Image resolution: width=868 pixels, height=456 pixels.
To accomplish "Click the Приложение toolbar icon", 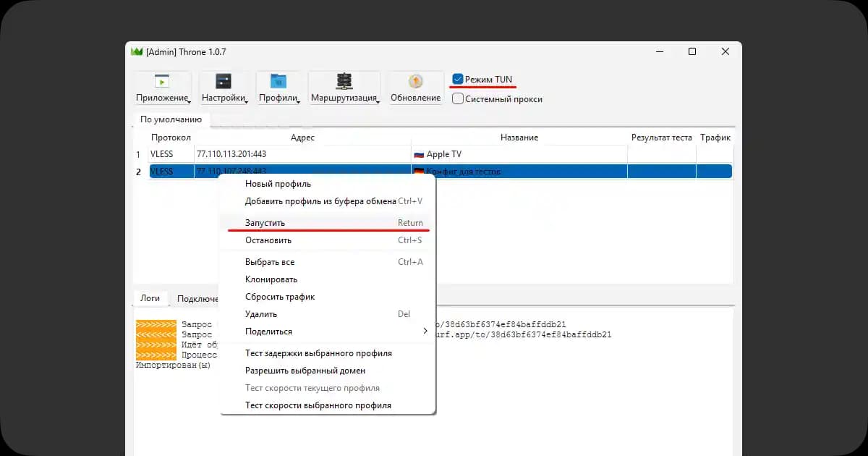I will [x=162, y=81].
